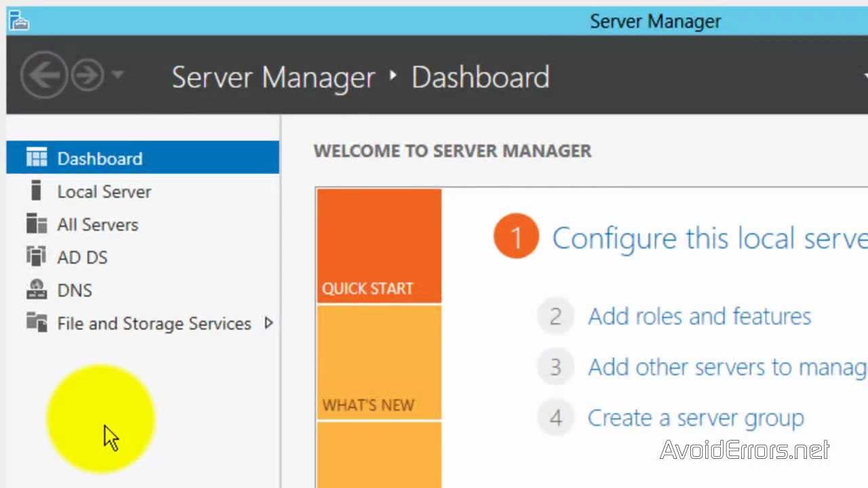
Task: Select Dashboard in the navigation pane
Action: [142, 158]
